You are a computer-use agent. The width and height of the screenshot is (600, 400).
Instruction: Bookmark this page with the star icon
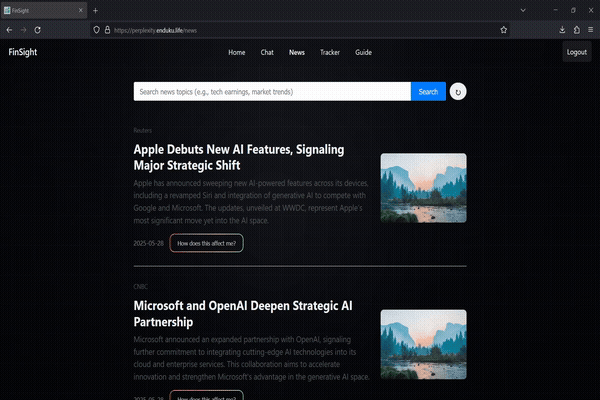click(x=504, y=30)
